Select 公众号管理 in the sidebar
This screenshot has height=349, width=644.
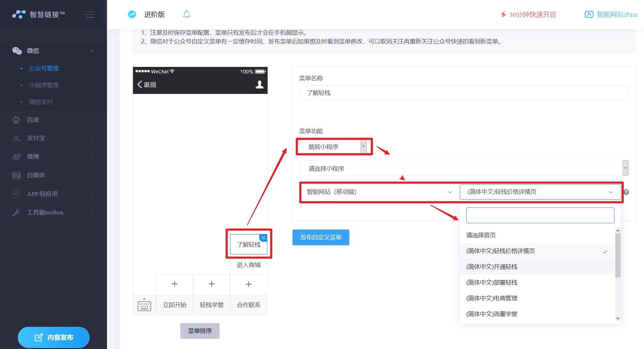pos(44,68)
